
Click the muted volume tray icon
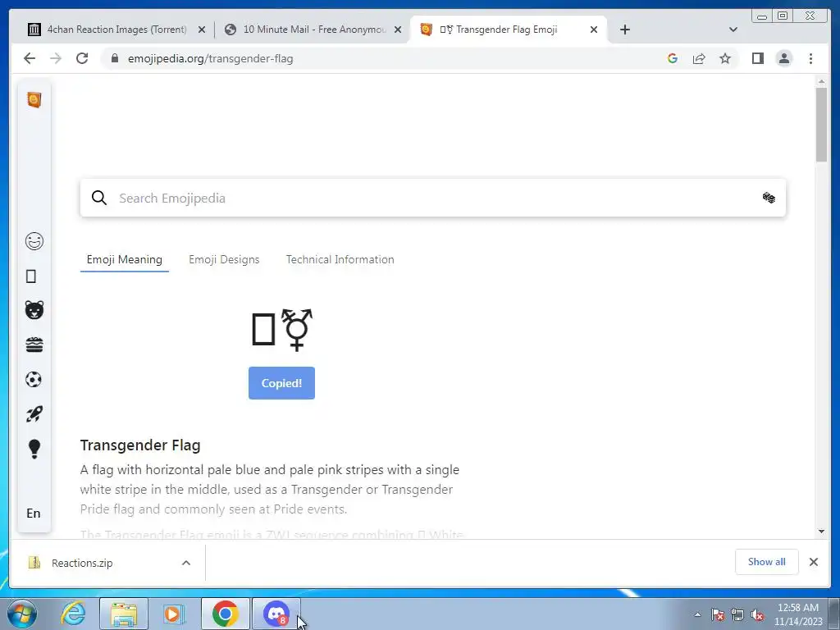click(757, 614)
